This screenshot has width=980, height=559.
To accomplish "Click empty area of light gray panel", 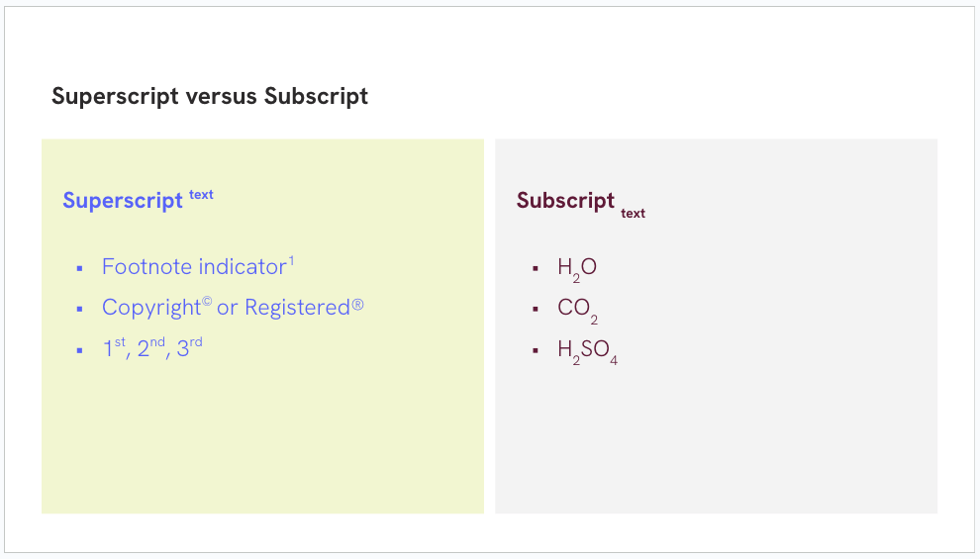I will coord(717,437).
